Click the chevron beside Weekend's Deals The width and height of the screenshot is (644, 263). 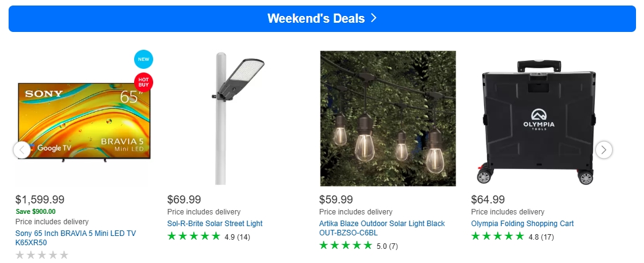tap(373, 18)
